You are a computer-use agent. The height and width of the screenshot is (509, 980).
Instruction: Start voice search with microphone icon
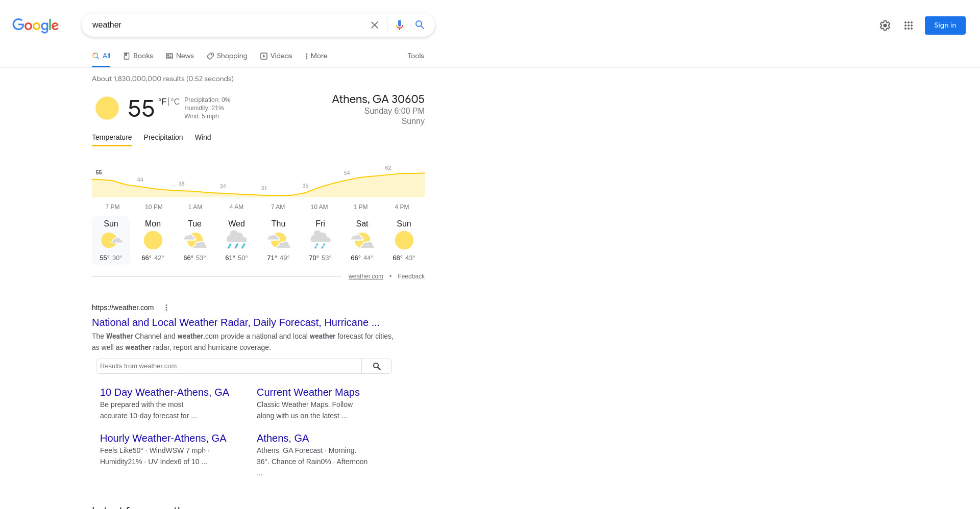click(400, 25)
